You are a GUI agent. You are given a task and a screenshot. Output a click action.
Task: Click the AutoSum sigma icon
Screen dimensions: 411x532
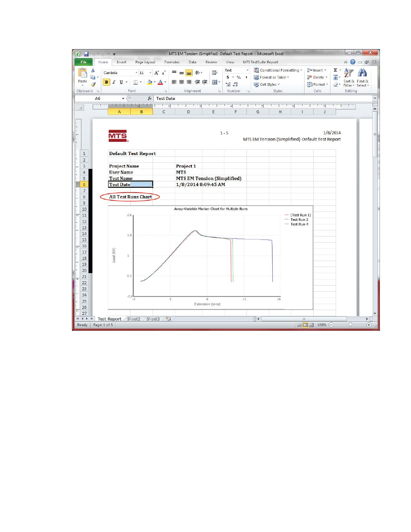(336, 70)
